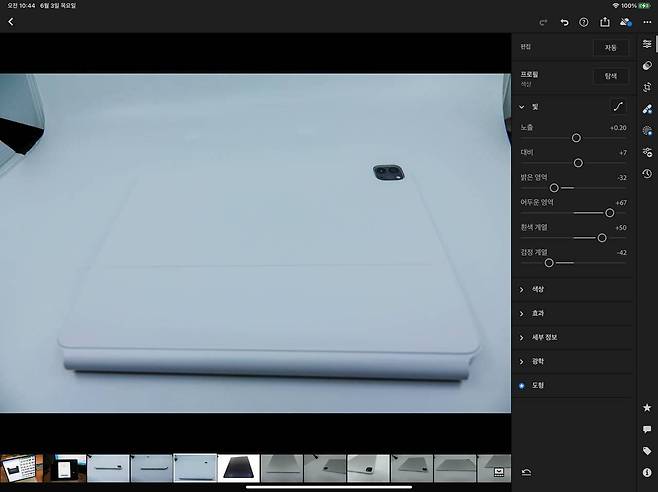Screen dimensions: 658x492
Task: Open the tone curve button
Action: click(617, 106)
